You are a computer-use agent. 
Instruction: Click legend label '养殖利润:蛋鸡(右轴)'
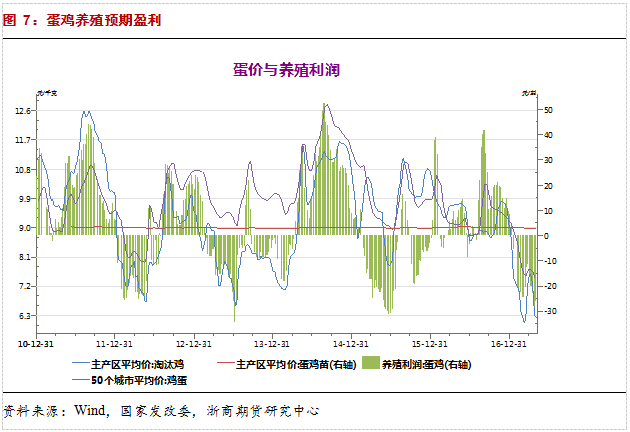(426, 364)
